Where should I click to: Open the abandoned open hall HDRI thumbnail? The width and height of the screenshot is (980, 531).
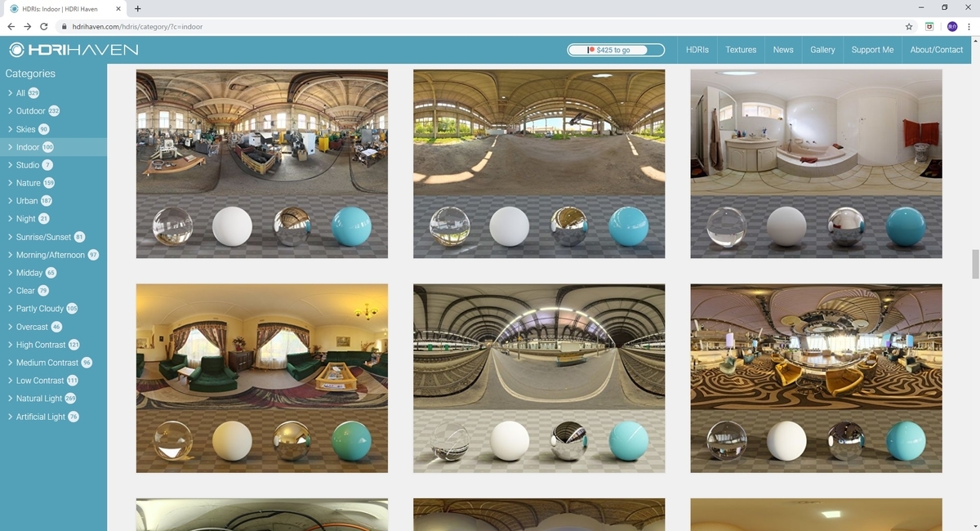(x=539, y=163)
